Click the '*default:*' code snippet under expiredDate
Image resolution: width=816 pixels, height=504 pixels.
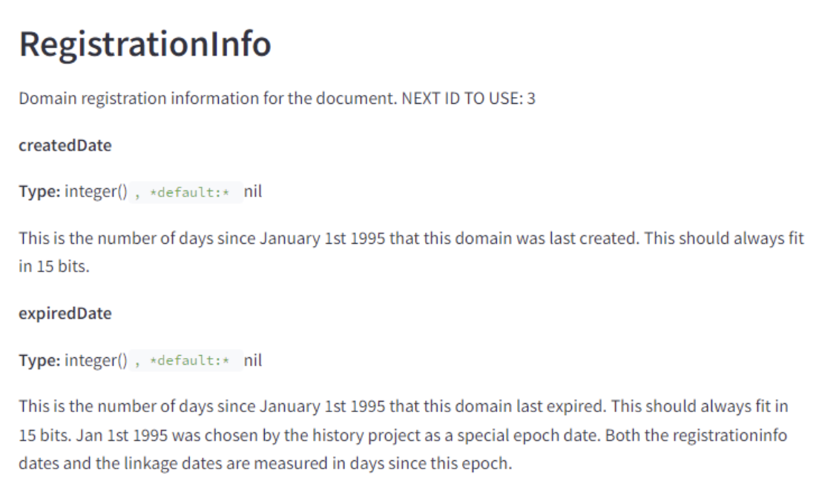coord(189,362)
